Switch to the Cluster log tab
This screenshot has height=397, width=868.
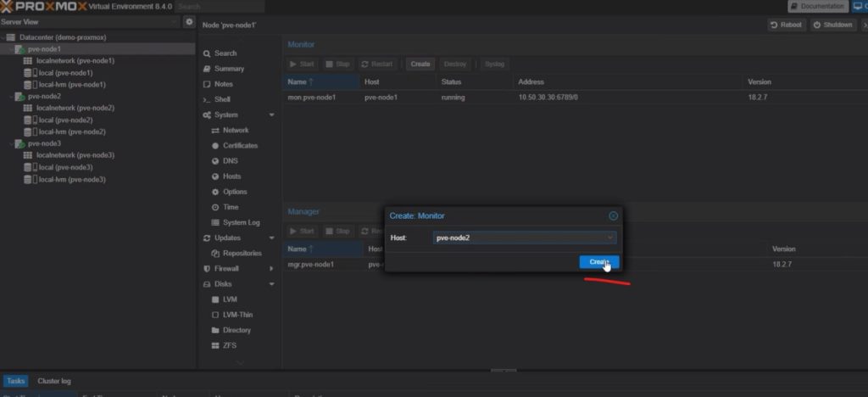tap(54, 381)
